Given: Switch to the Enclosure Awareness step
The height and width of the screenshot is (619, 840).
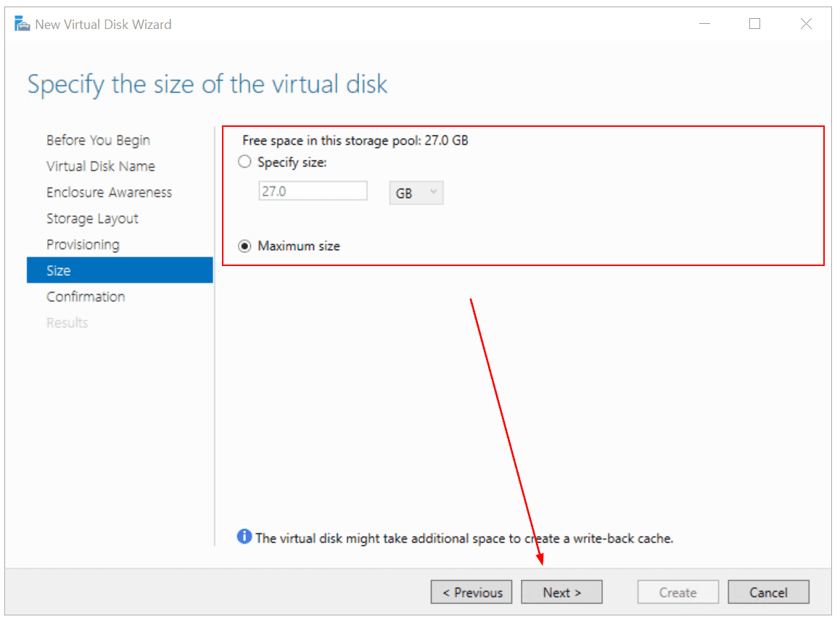Looking at the screenshot, I should [109, 192].
